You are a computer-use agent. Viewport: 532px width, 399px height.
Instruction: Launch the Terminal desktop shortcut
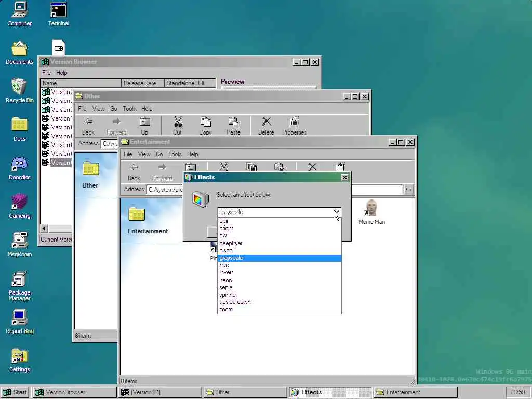tap(58, 14)
